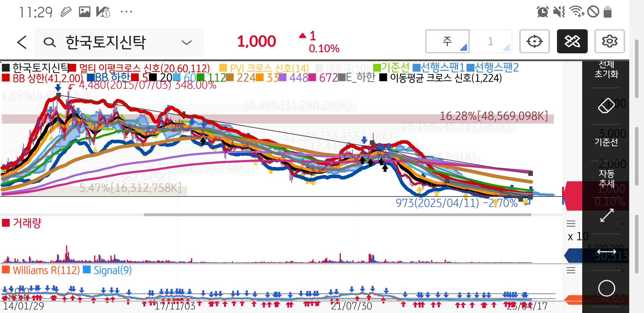Tap the 21/07/30 date axis label
Image resolution: width=644 pixels, height=313 pixels.
click(x=351, y=306)
